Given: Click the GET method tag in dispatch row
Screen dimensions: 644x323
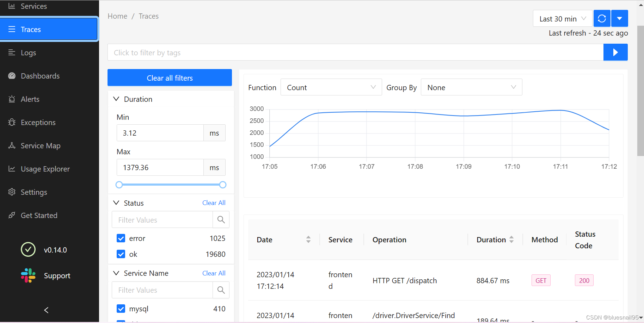Looking at the screenshot, I should point(541,280).
